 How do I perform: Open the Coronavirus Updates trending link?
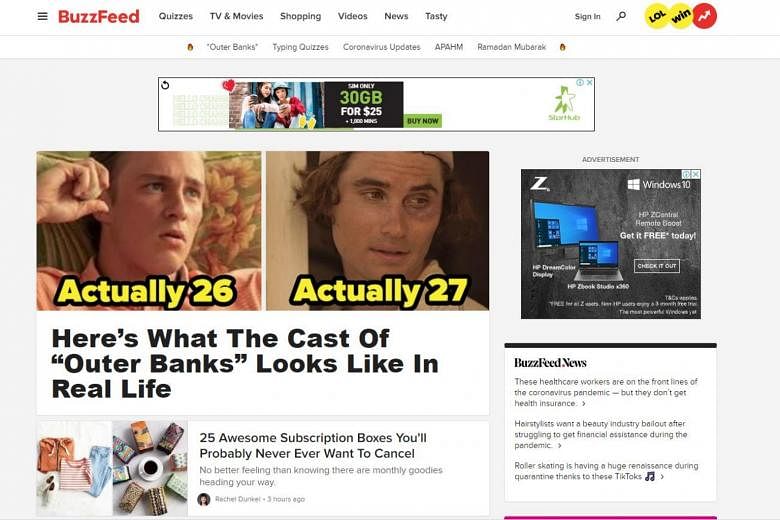point(382,47)
